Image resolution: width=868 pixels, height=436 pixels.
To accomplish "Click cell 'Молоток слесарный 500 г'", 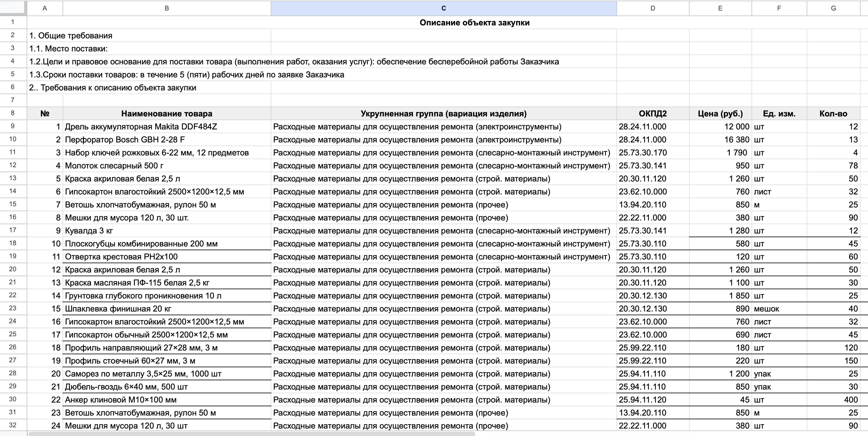I will pos(167,165).
